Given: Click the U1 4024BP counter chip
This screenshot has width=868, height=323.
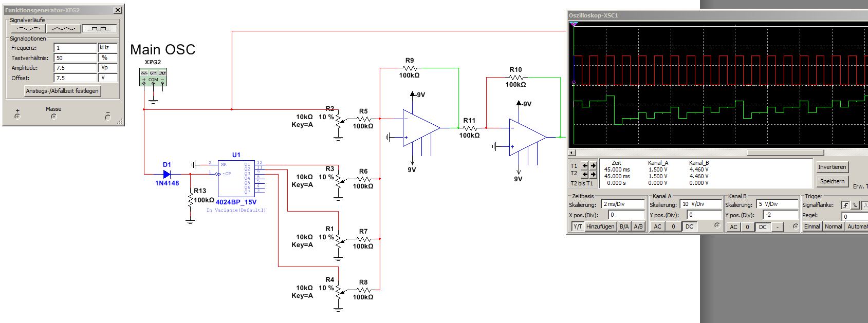Looking at the screenshot, I should [x=236, y=178].
